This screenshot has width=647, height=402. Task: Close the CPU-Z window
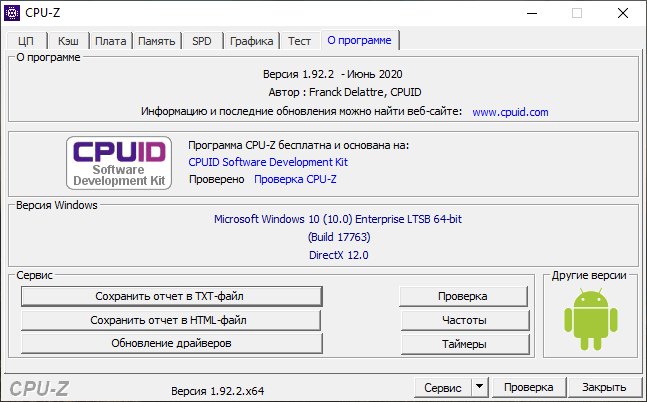(x=623, y=13)
